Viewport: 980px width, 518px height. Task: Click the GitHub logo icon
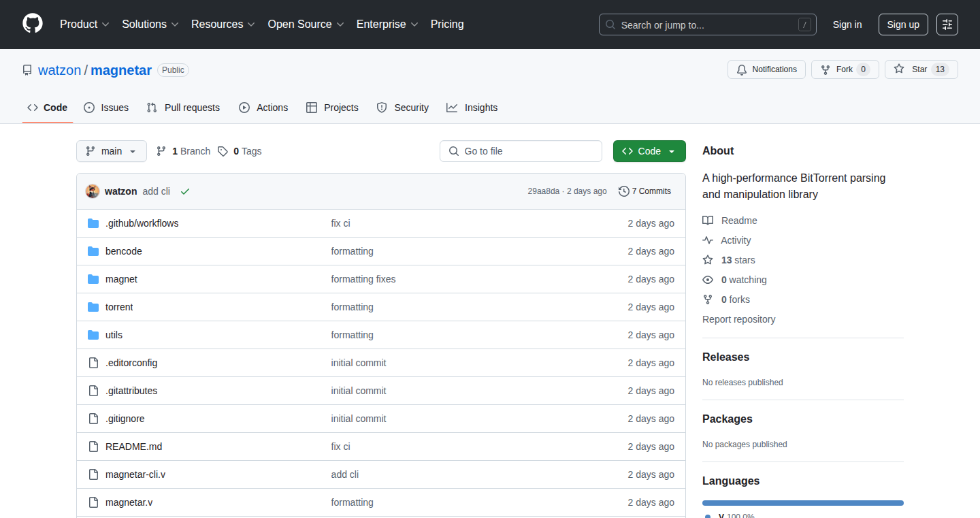[x=33, y=24]
